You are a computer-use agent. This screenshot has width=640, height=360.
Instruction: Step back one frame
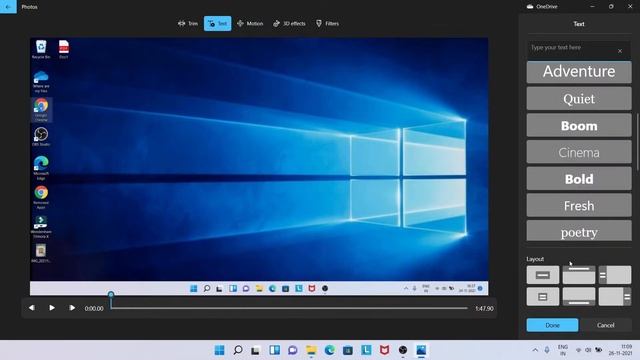pos(32,308)
